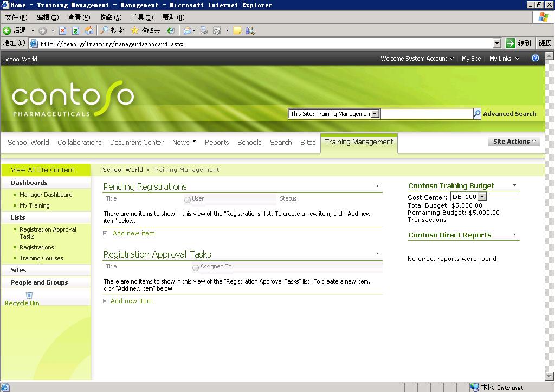The width and height of the screenshot is (555, 392).
Task: Open the Training Courses list link
Action: pyautogui.click(x=41, y=258)
